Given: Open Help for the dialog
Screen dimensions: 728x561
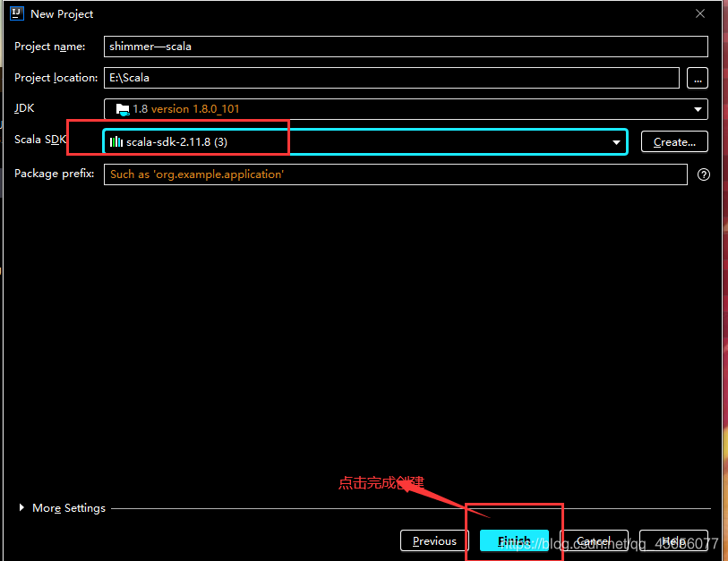Looking at the screenshot, I should click(673, 540).
